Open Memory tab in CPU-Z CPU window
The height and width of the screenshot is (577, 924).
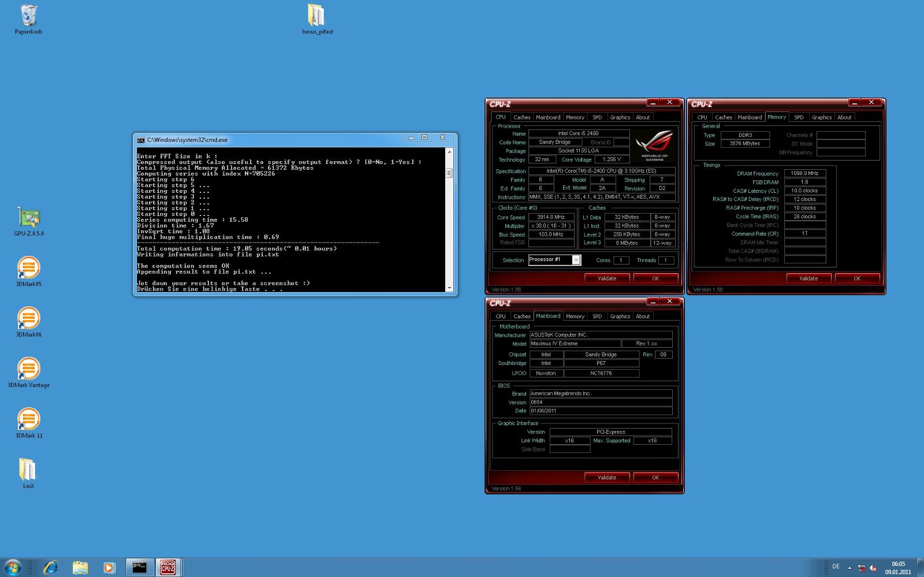point(575,117)
